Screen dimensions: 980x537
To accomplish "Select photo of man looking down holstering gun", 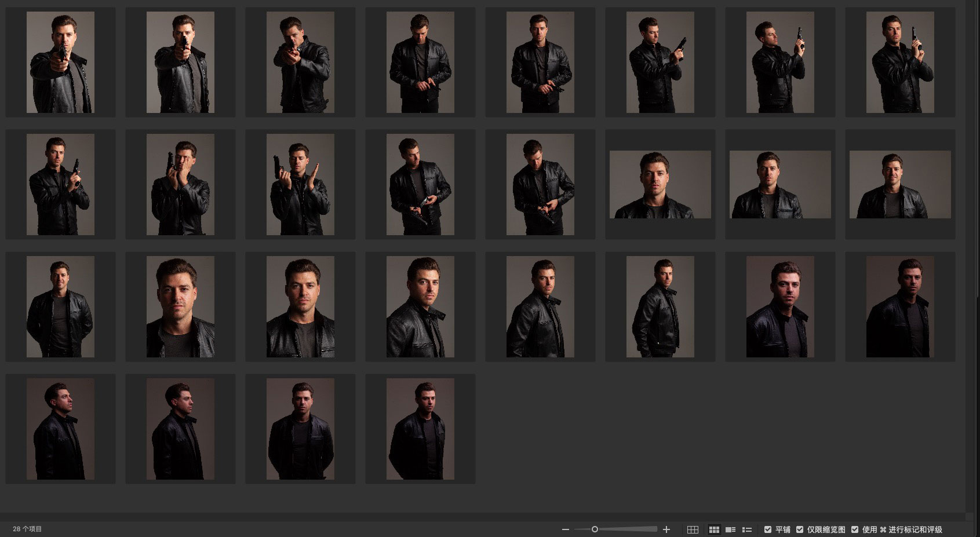I will (420, 63).
